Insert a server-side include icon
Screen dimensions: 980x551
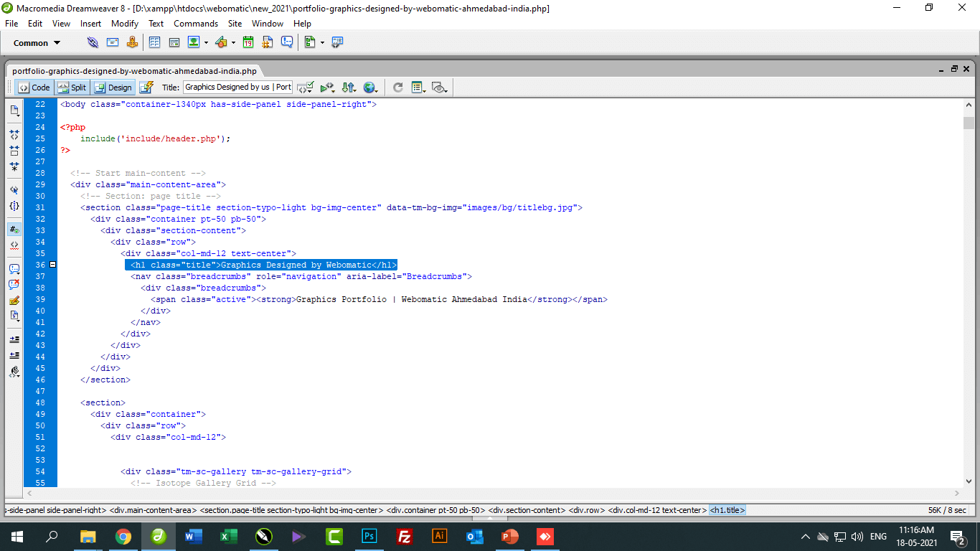pyautogui.click(x=268, y=42)
